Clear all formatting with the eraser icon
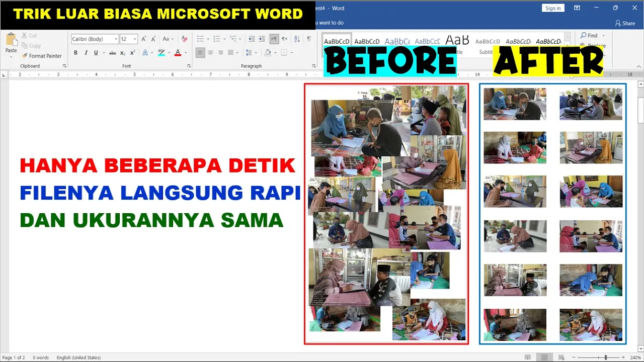This screenshot has height=362, width=644. pyautogui.click(x=184, y=39)
